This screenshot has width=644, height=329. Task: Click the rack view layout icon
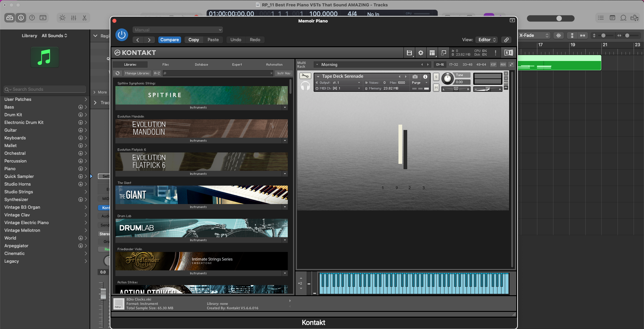432,53
